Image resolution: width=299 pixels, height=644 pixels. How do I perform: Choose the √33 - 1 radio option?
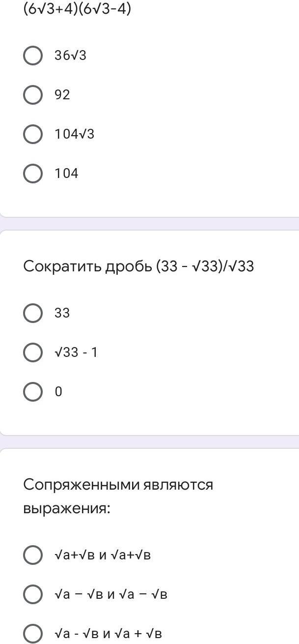click(33, 352)
